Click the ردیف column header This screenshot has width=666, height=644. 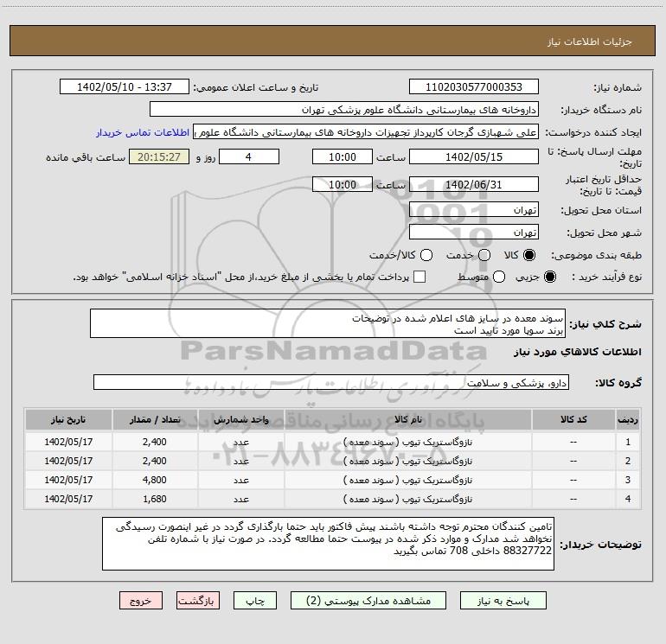tap(628, 419)
